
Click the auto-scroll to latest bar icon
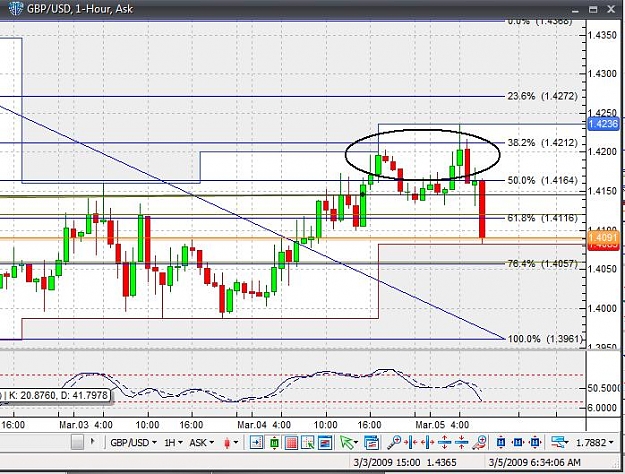click(256, 443)
